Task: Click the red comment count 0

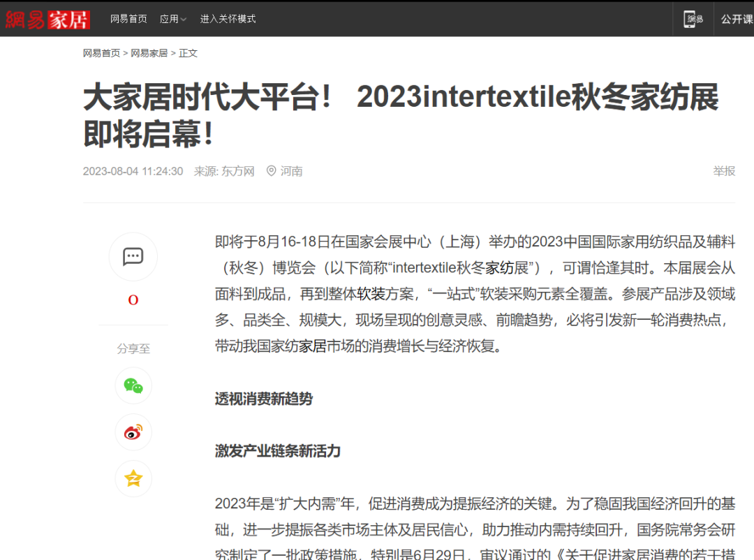Action: coord(133,300)
